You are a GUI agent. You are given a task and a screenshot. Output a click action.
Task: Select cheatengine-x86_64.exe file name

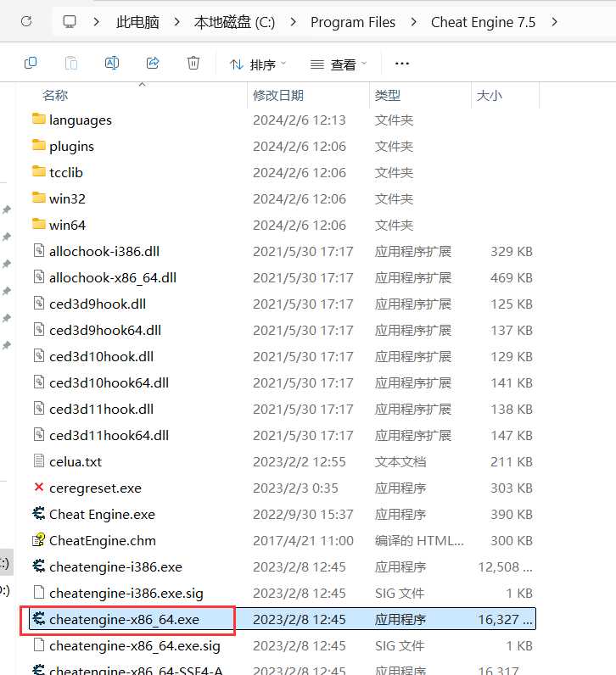[125, 620]
